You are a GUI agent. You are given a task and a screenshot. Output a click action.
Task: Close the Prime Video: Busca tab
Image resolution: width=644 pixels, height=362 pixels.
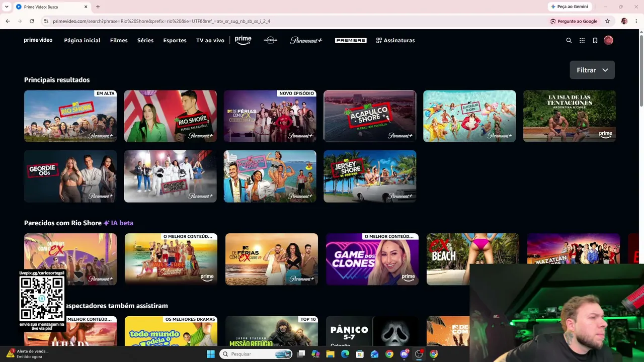(x=86, y=7)
